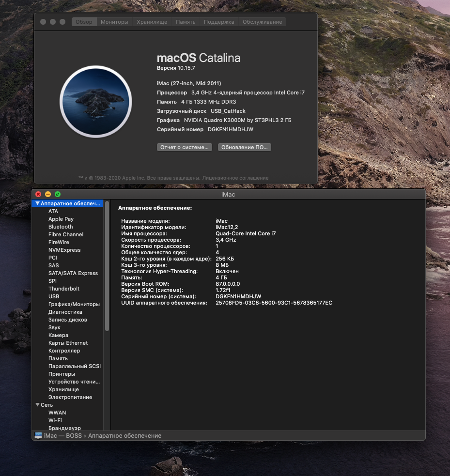Open the Обслуживание tab

click(263, 22)
